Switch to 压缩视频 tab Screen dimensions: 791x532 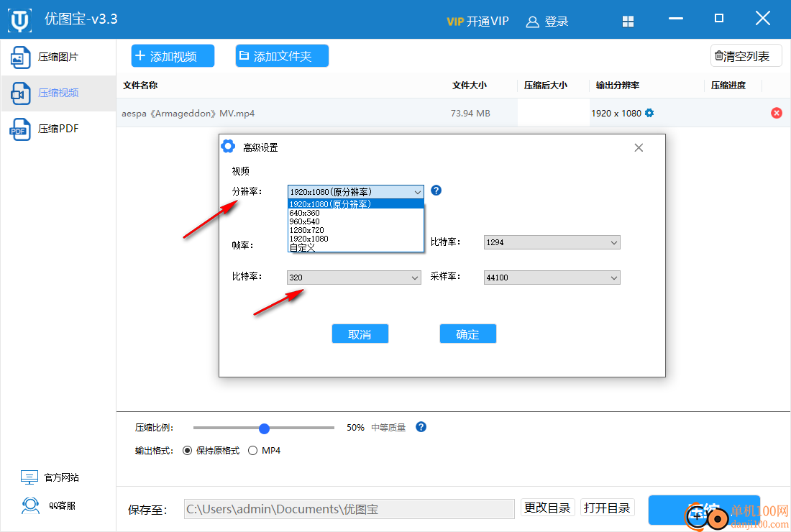pos(58,93)
